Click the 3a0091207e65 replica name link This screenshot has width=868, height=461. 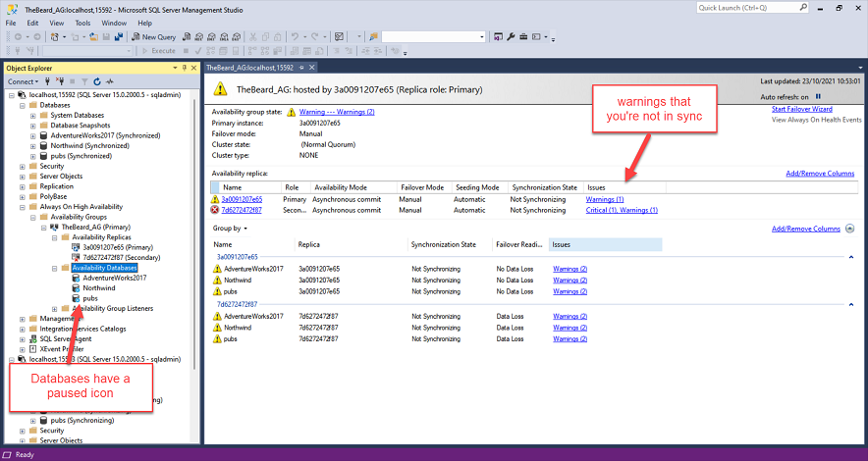(x=242, y=199)
